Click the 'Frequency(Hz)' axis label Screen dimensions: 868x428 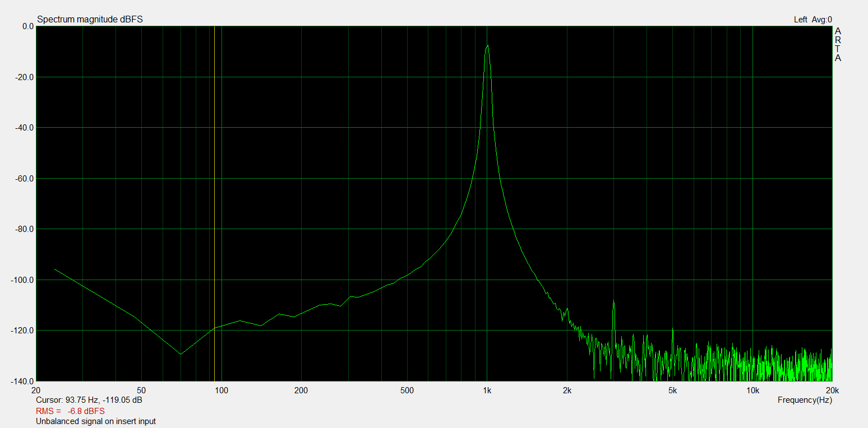(x=805, y=400)
